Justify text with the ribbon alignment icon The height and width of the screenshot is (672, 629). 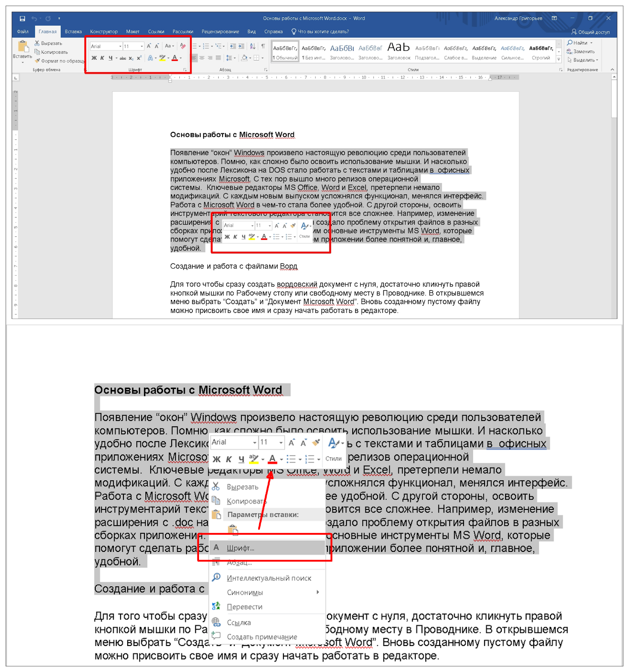[x=218, y=58]
